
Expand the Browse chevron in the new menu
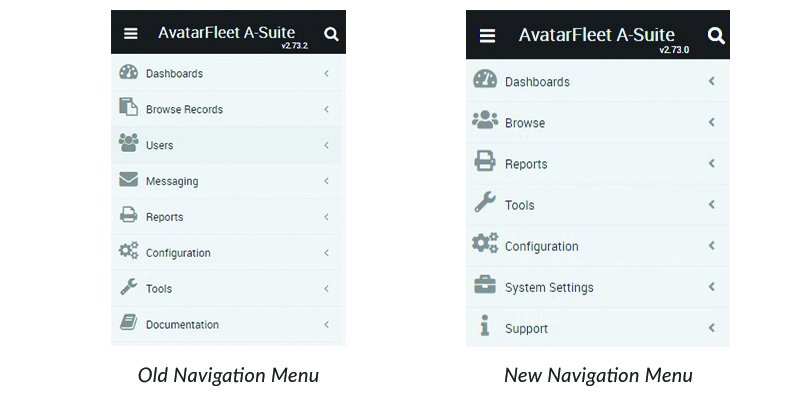tap(712, 122)
